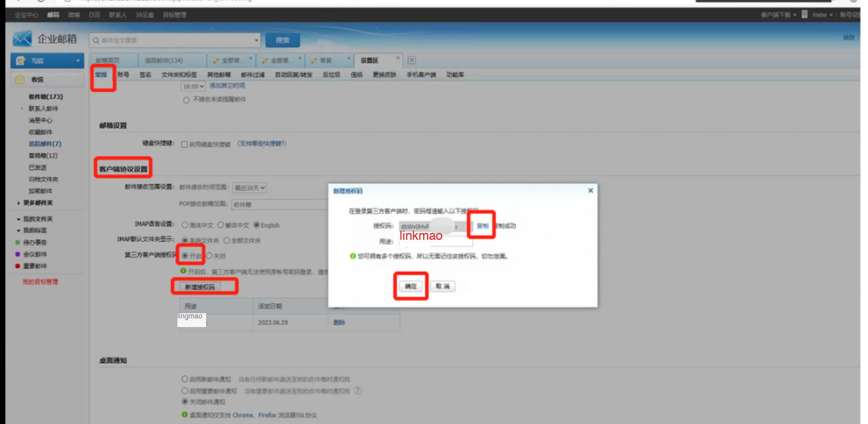This screenshot has height=424, width=868.
Task: Open the 邮件过滤 settings tab
Action: [x=253, y=75]
